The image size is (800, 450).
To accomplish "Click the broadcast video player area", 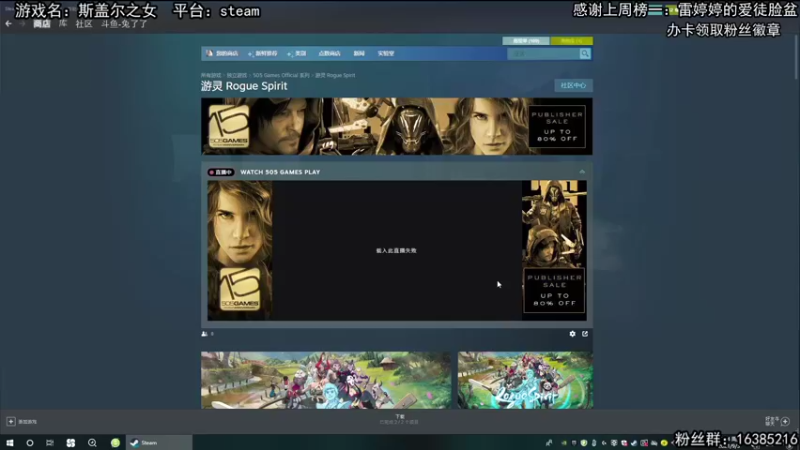I will tap(396, 251).
